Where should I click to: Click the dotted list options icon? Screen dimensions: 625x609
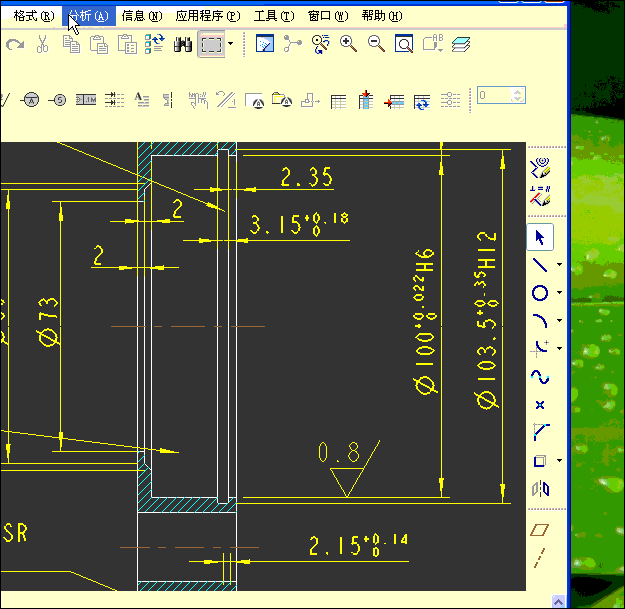pos(450,100)
